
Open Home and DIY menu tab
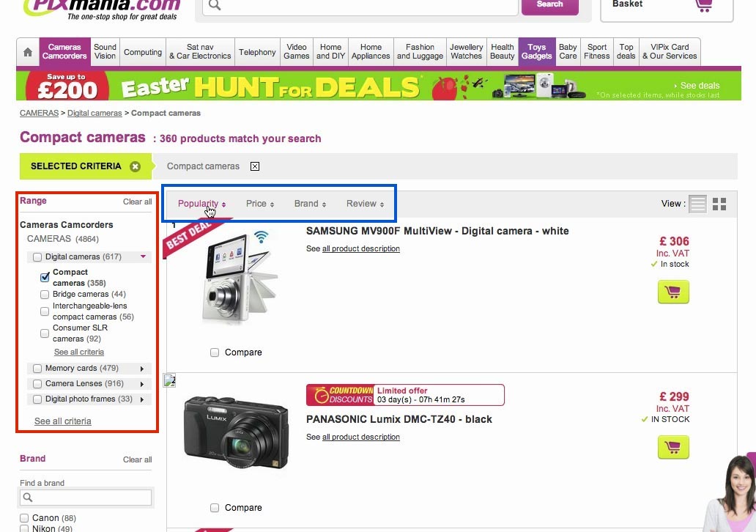pos(331,51)
